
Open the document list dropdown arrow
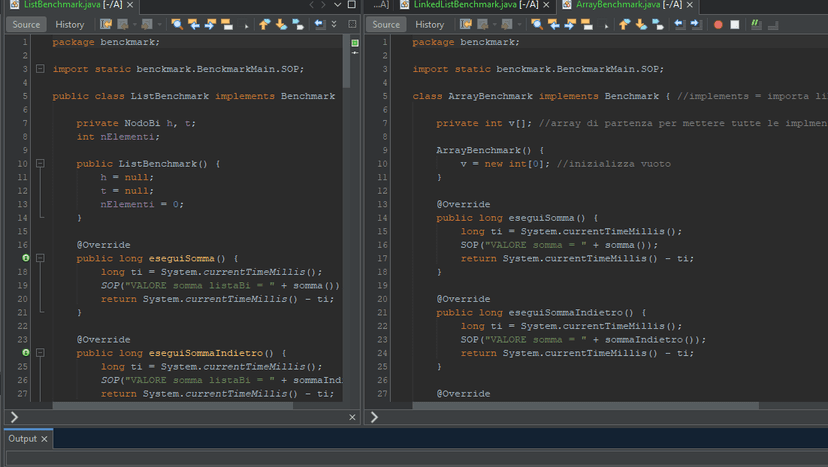(x=337, y=5)
